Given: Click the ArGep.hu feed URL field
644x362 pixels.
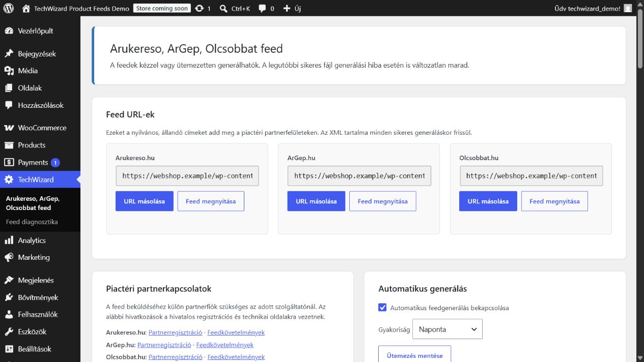Looking at the screenshot, I should [x=359, y=176].
